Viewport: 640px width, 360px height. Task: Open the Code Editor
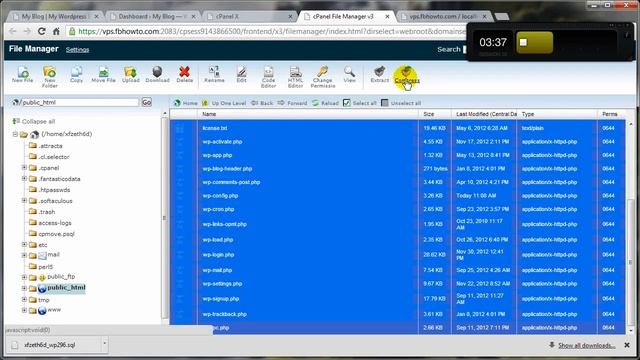(268, 77)
